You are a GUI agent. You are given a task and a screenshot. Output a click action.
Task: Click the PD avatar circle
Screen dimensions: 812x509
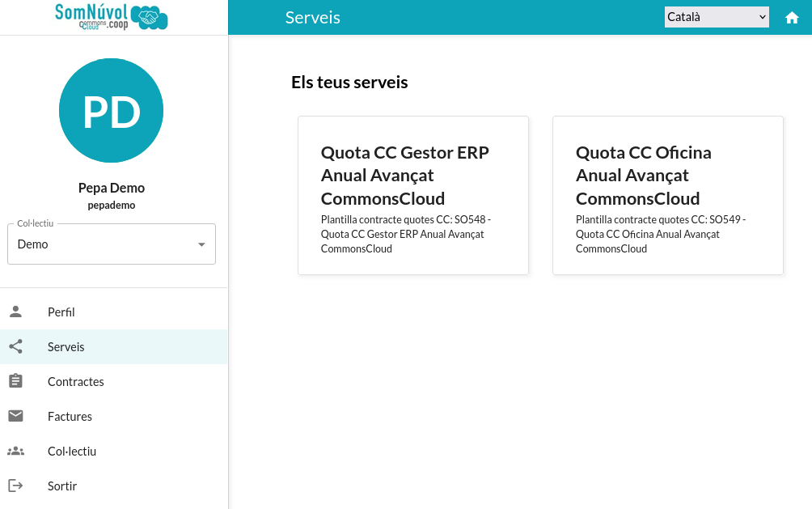click(x=112, y=110)
